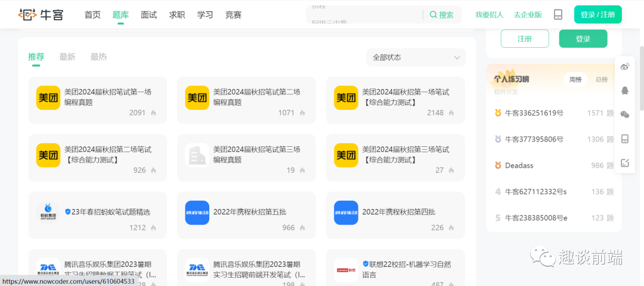Open 美团2024届秋招第一场笔试【综合能力测试】
This screenshot has height=286, width=644.
[406, 97]
